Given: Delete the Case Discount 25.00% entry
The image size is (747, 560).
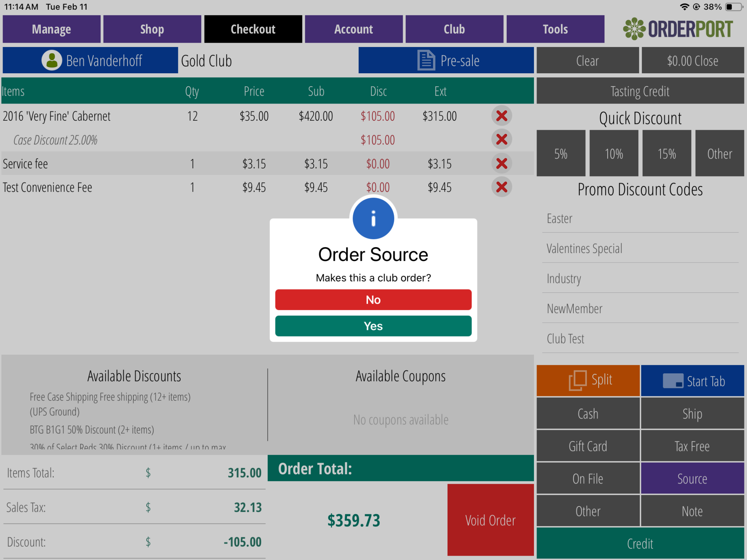Looking at the screenshot, I should tap(501, 139).
